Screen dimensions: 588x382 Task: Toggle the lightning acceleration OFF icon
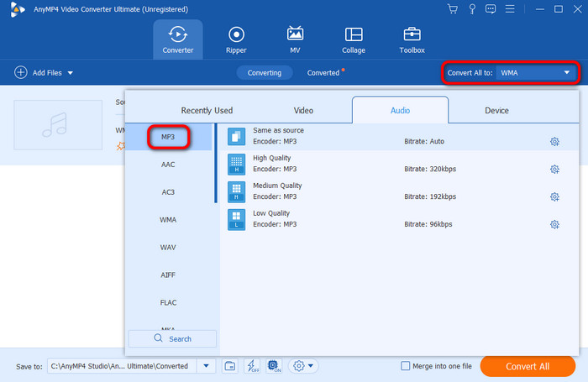[252, 366]
